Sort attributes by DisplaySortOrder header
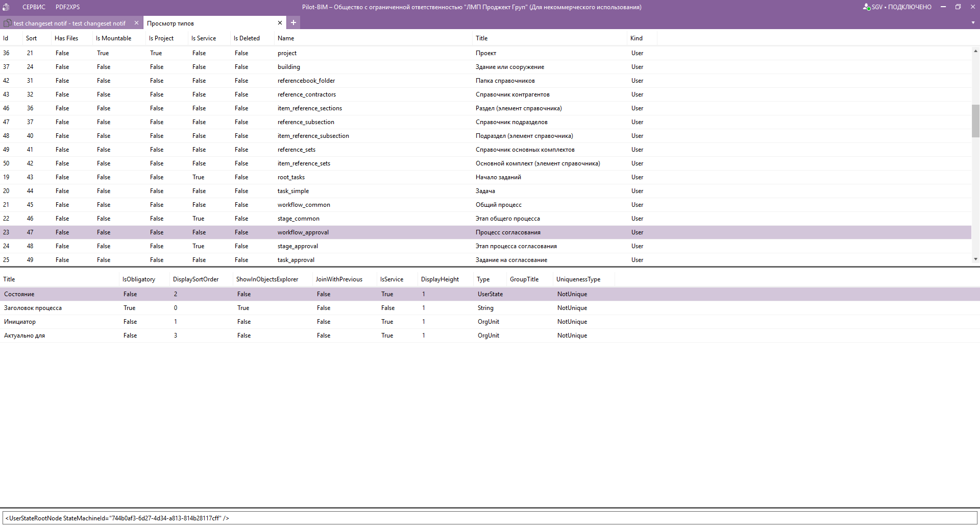The height and width of the screenshot is (527, 980). tap(195, 279)
